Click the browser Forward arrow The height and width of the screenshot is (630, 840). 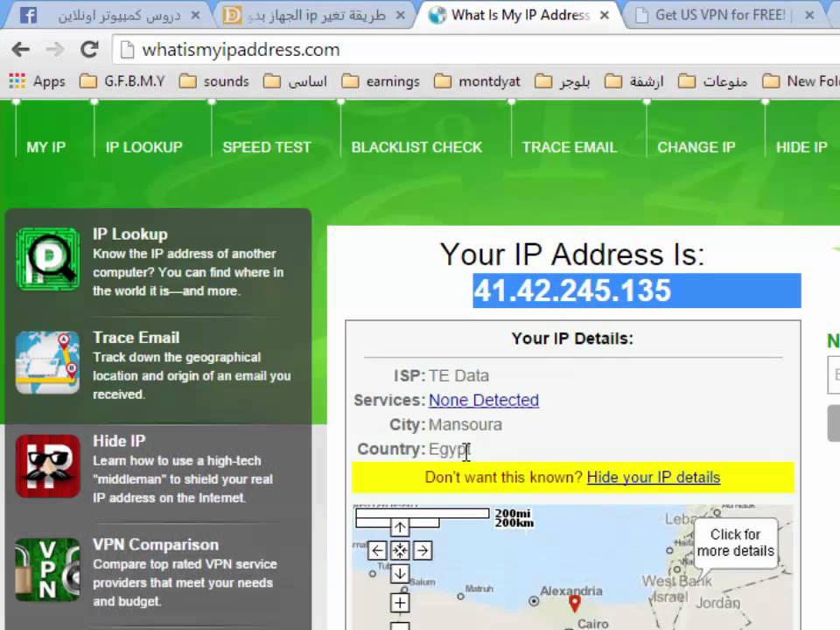pyautogui.click(x=54, y=50)
